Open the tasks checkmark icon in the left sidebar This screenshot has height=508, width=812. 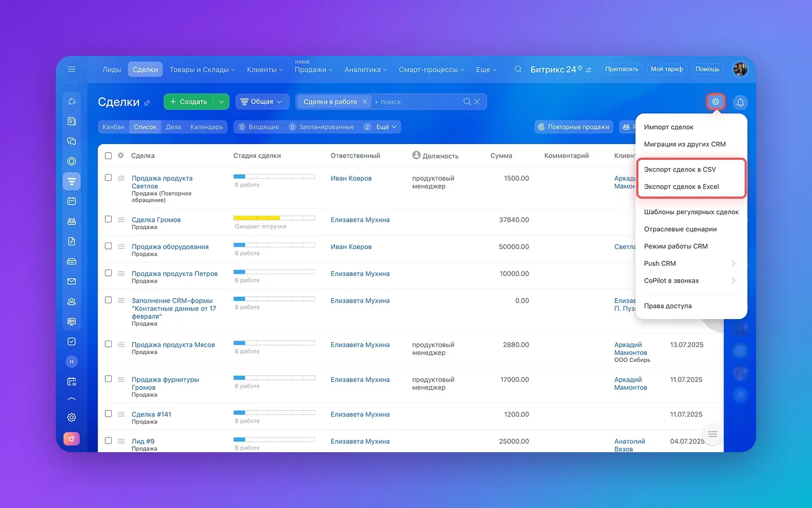point(72,342)
